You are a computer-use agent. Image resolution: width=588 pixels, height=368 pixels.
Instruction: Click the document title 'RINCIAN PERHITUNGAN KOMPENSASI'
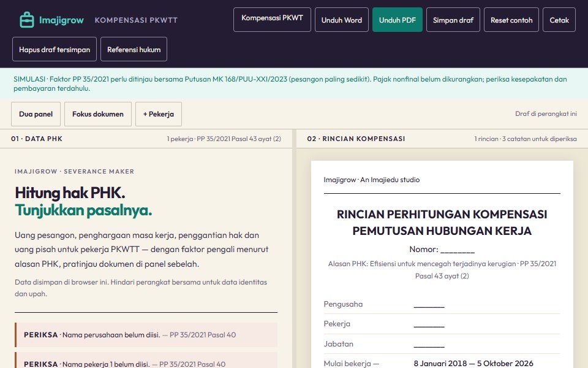point(442,215)
